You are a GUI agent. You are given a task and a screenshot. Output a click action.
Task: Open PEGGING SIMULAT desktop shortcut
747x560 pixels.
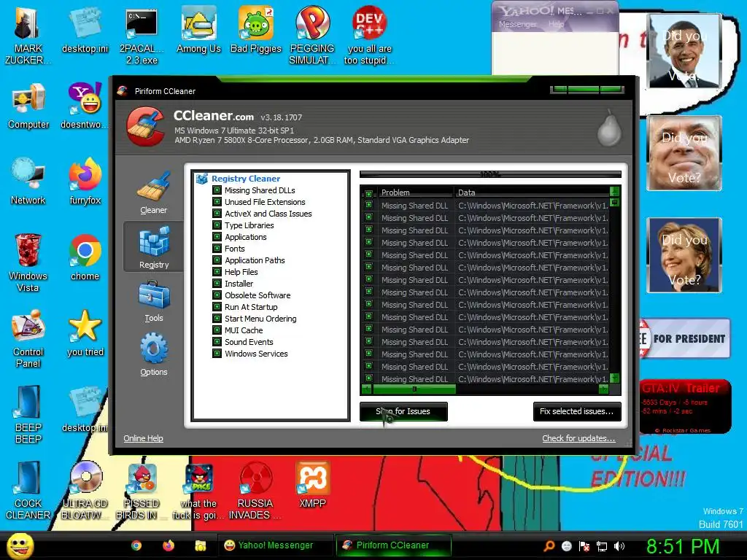pyautogui.click(x=312, y=36)
